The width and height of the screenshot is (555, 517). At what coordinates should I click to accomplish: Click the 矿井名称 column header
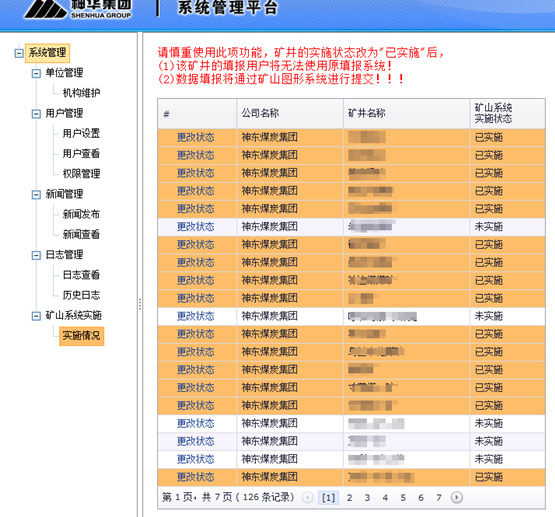point(406,114)
